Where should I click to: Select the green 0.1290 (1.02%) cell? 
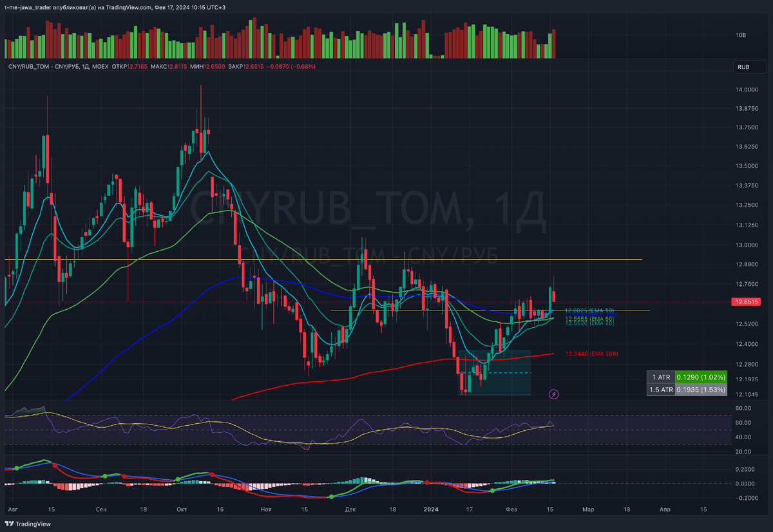[702, 377]
